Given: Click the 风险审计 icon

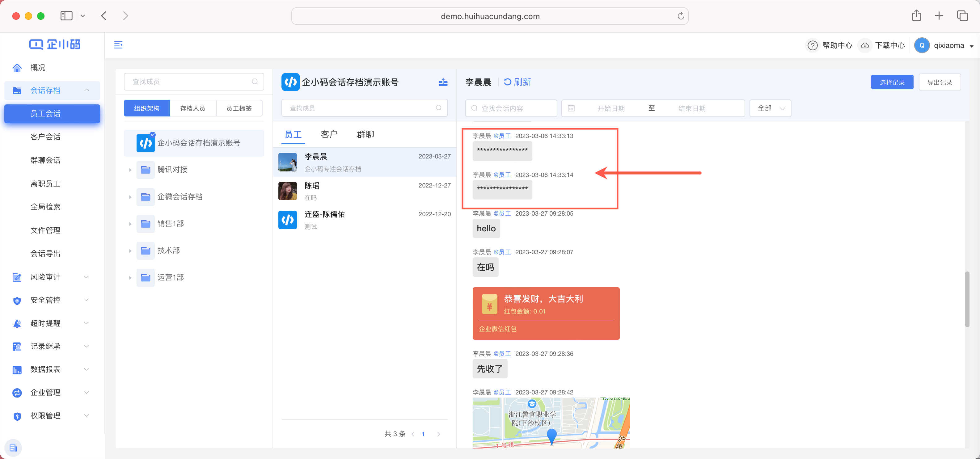Looking at the screenshot, I should point(17,277).
